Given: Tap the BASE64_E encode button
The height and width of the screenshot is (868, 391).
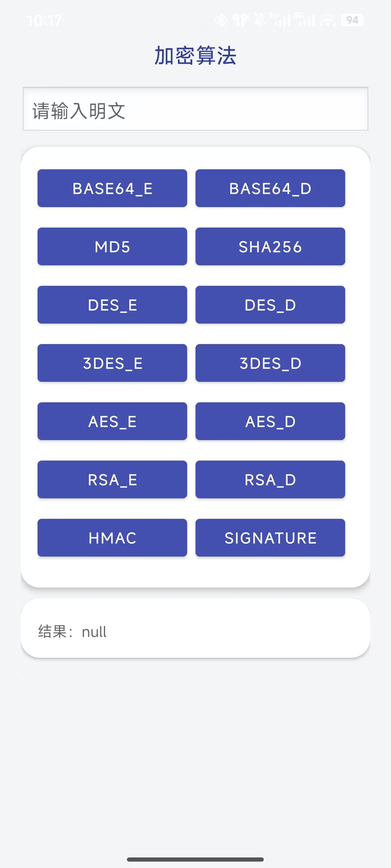Looking at the screenshot, I should coord(112,188).
